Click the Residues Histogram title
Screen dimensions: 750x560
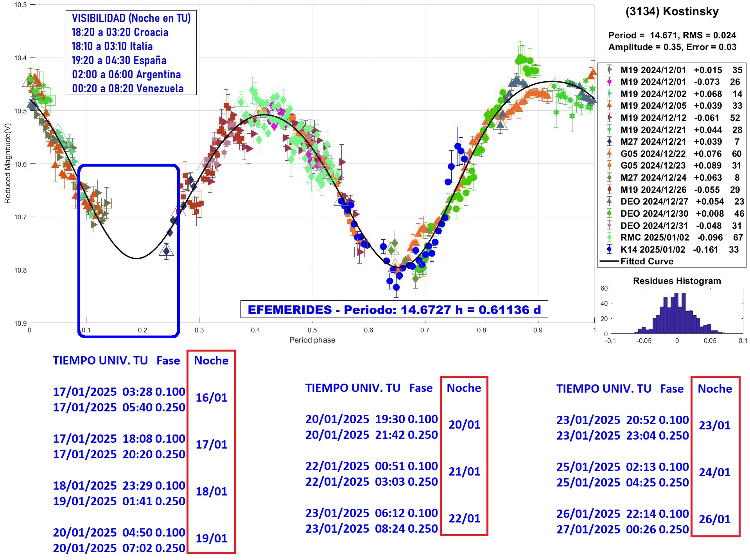click(677, 281)
